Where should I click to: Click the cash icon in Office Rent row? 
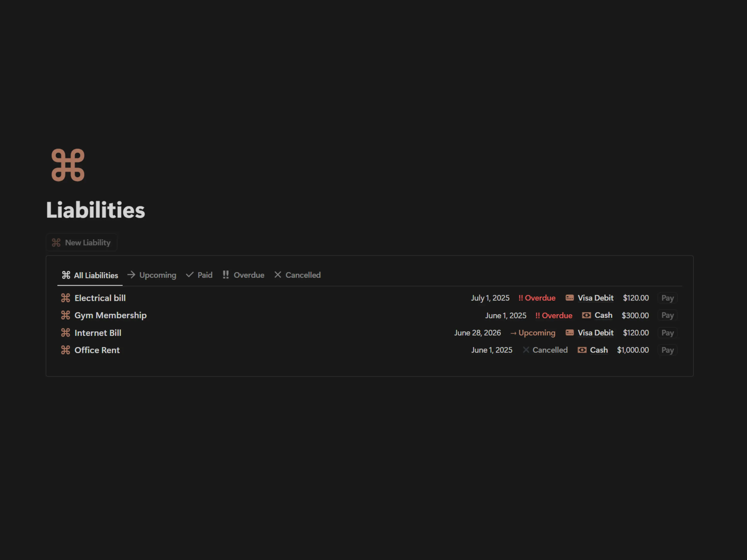tap(582, 350)
